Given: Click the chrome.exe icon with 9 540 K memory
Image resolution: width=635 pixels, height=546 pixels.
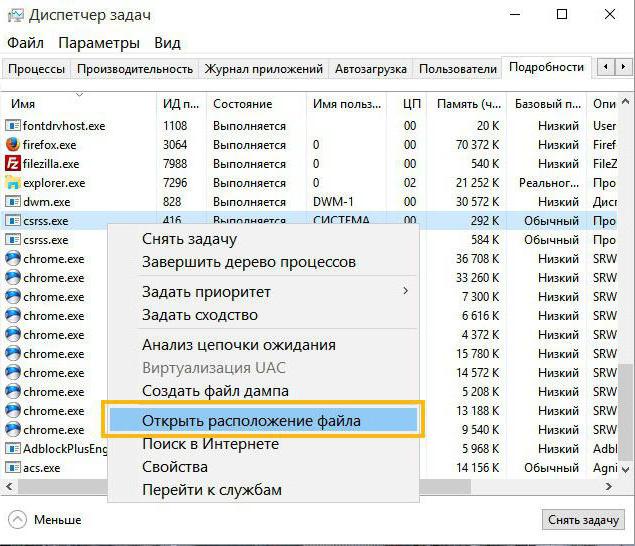Looking at the screenshot, I should click(x=13, y=429).
